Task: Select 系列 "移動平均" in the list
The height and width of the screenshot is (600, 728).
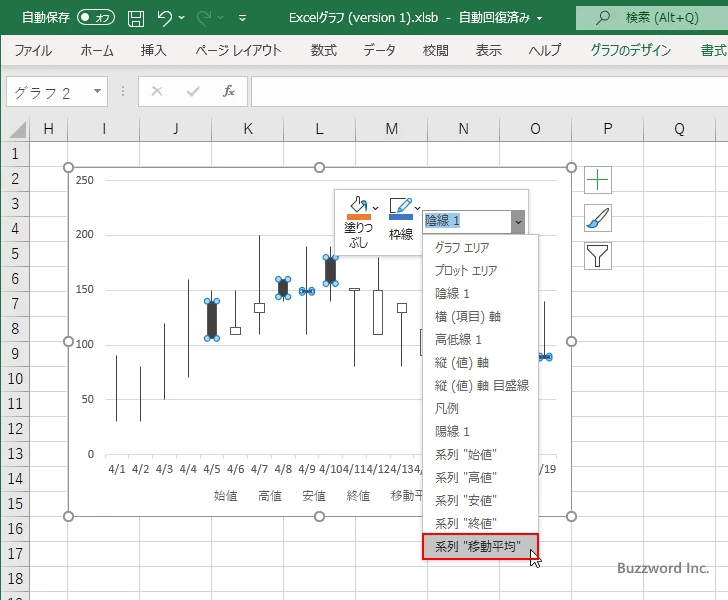Action: tap(480, 547)
